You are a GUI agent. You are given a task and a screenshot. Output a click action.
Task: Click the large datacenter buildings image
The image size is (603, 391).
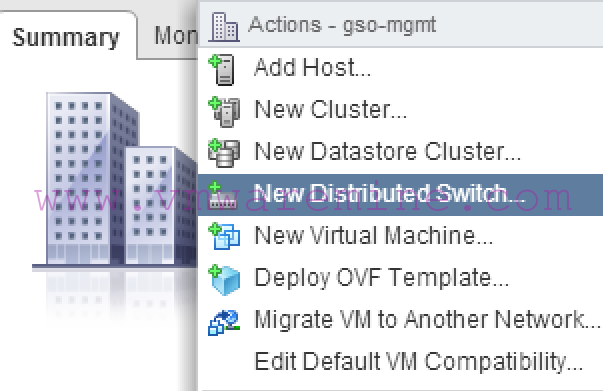[x=115, y=181]
